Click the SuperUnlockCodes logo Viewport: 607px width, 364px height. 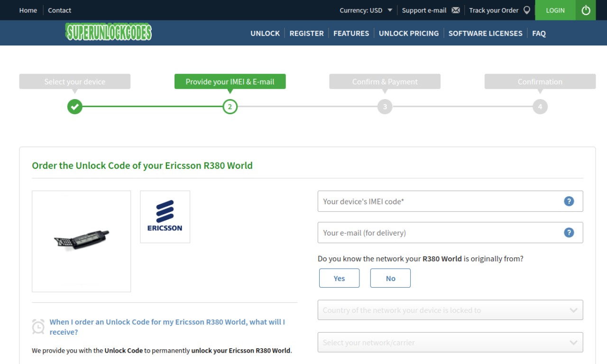click(109, 32)
